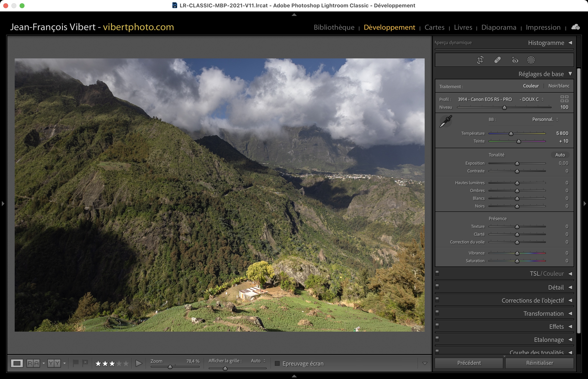This screenshot has width=588, height=379.
Task: Pick the white balance eyedropper
Action: 445,121
